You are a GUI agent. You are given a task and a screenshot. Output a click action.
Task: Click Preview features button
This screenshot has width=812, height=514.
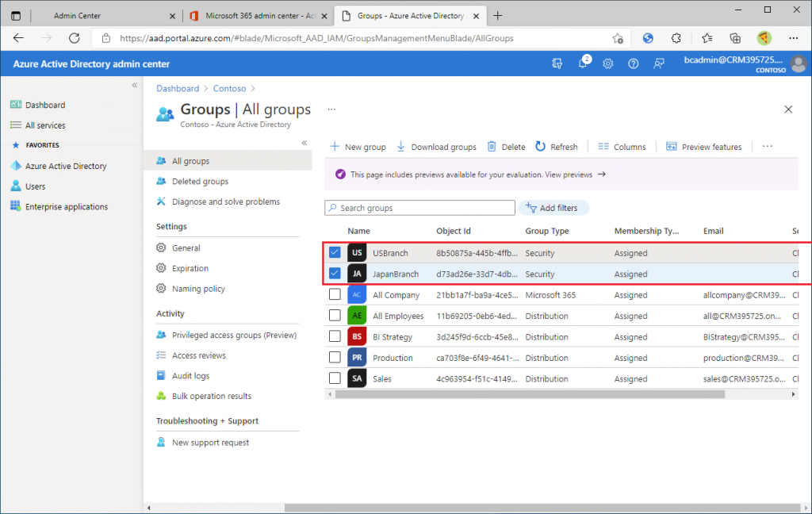click(x=704, y=147)
